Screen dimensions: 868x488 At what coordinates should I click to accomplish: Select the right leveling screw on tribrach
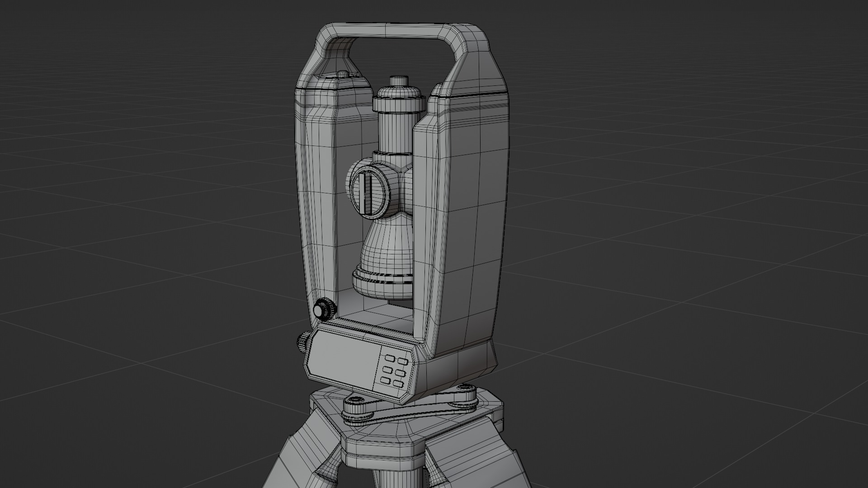point(466,397)
